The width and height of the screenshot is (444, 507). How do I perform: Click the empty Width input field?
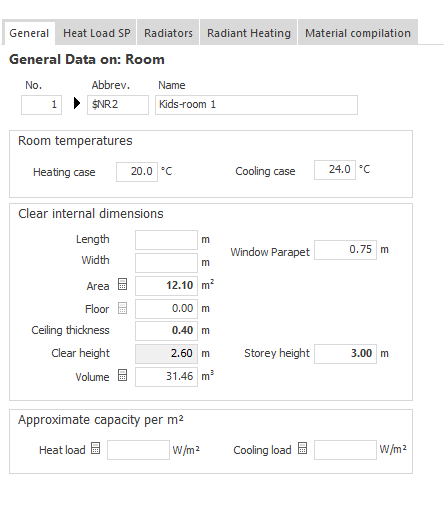166,263
